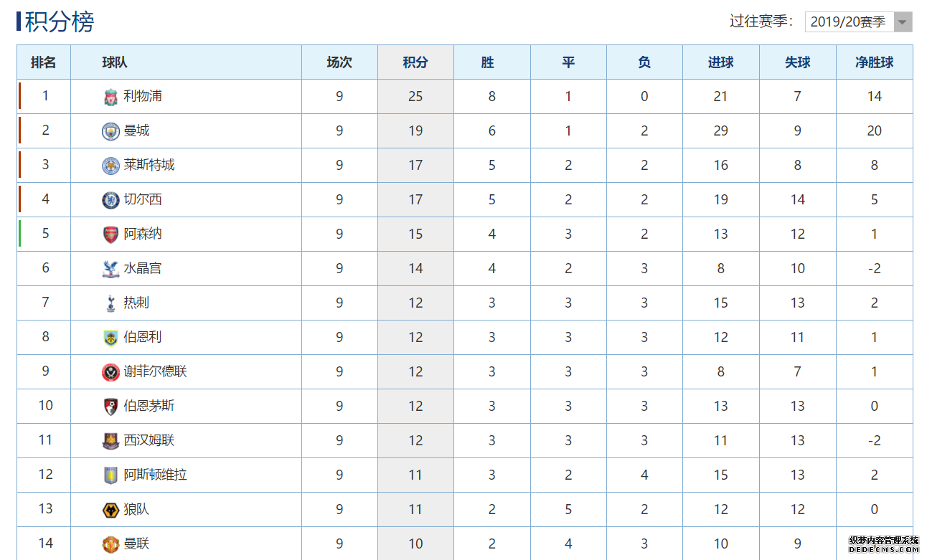Click the Manchester United crest icon
Viewport: 927px width, 560px height.
(x=110, y=544)
